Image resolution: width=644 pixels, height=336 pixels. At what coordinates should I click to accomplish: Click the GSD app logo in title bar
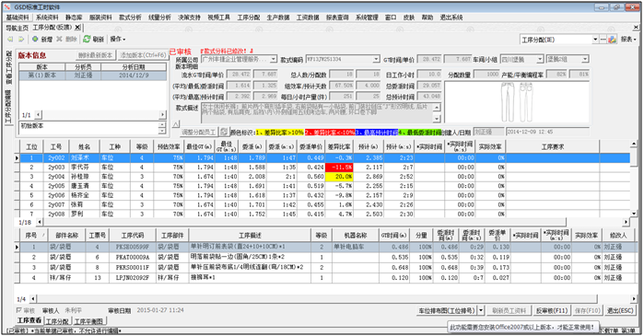pyautogui.click(x=7, y=7)
